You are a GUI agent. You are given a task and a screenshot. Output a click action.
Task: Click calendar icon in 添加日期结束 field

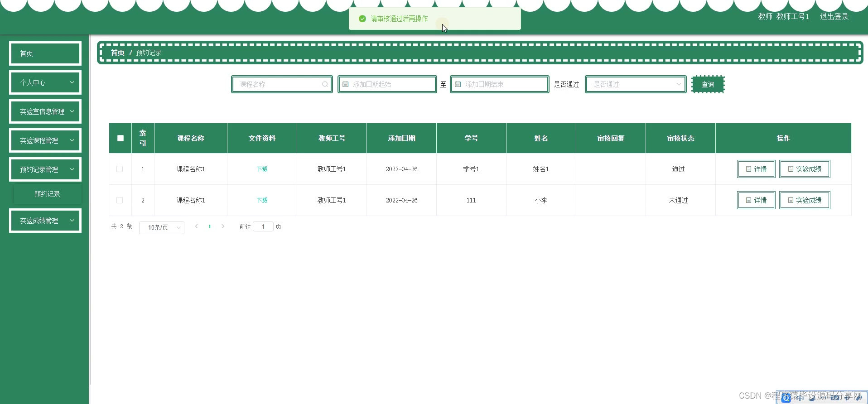pyautogui.click(x=458, y=84)
